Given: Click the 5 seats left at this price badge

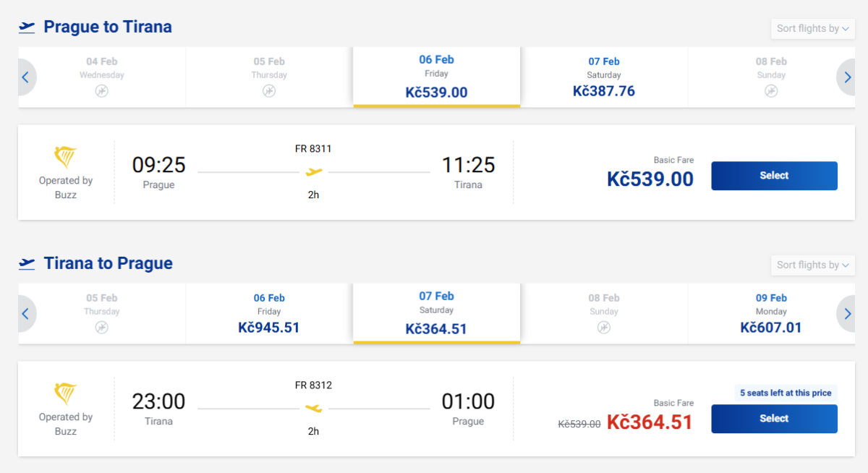Looking at the screenshot, I should pyautogui.click(x=786, y=393).
